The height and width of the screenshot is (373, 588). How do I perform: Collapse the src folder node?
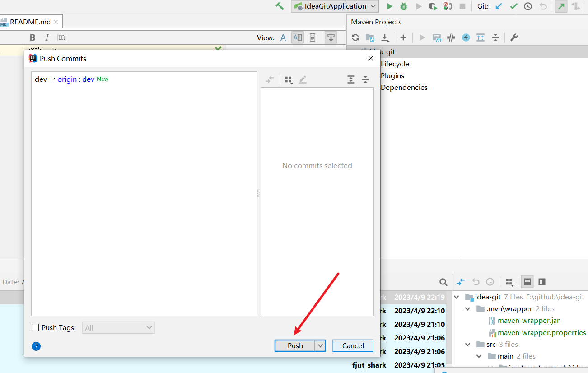tap(468, 345)
